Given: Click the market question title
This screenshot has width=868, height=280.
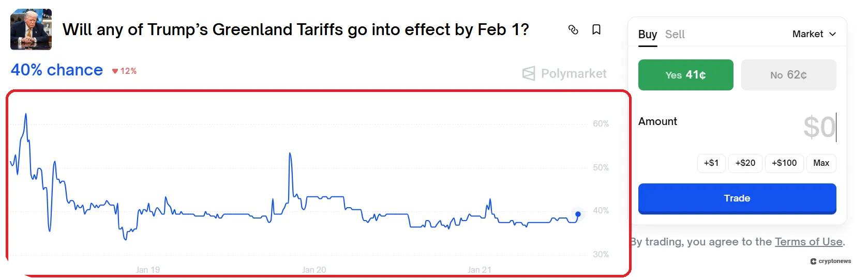Looking at the screenshot, I should click(x=295, y=30).
